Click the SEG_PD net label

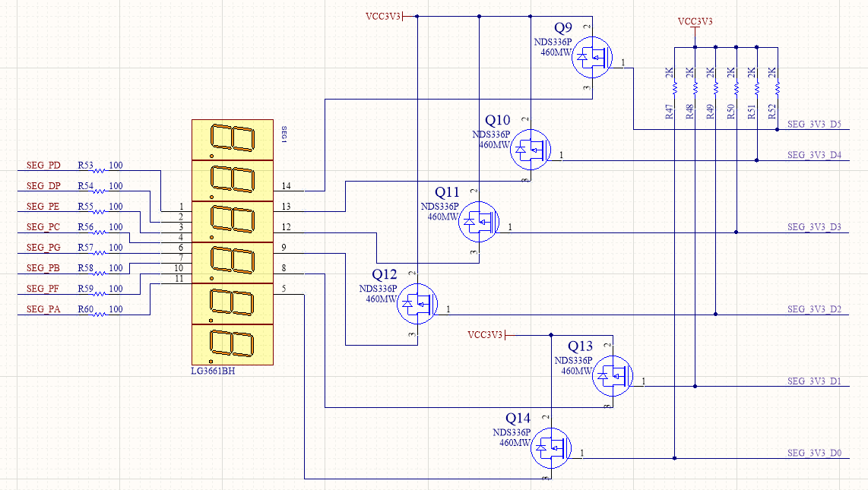(x=43, y=166)
